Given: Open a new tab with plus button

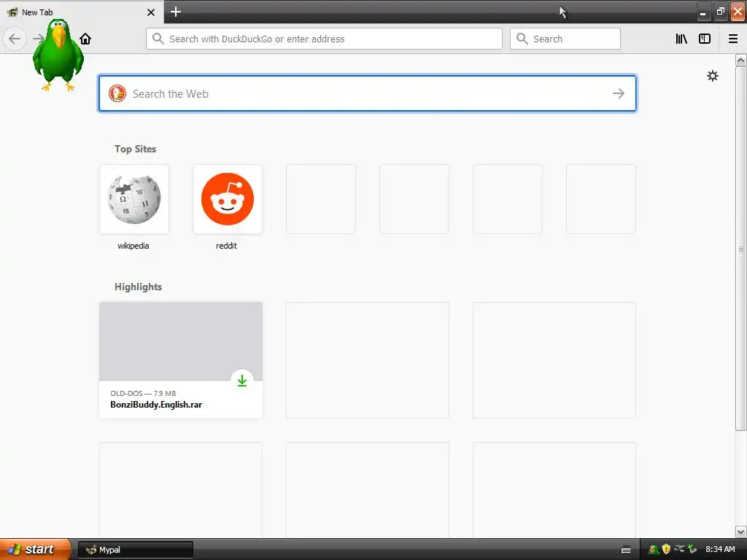Looking at the screenshot, I should [176, 12].
